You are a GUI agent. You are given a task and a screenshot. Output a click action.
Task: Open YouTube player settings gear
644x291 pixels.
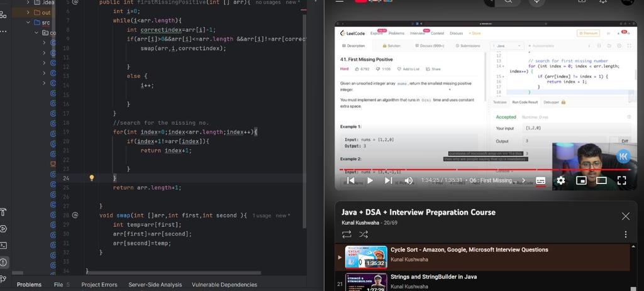pos(560,180)
